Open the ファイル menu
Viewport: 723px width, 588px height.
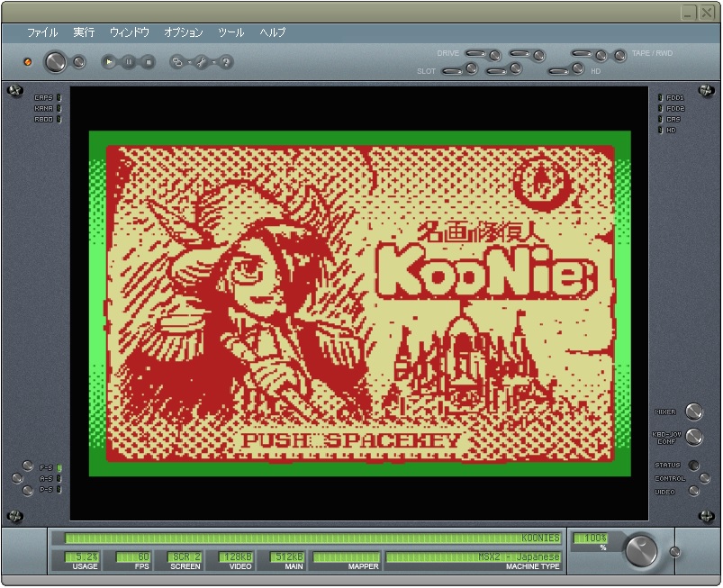pyautogui.click(x=42, y=32)
